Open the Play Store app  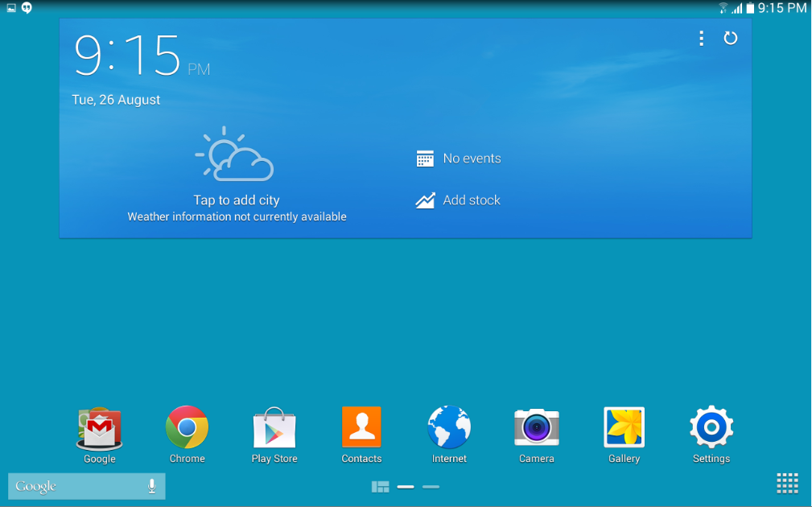pos(274,428)
